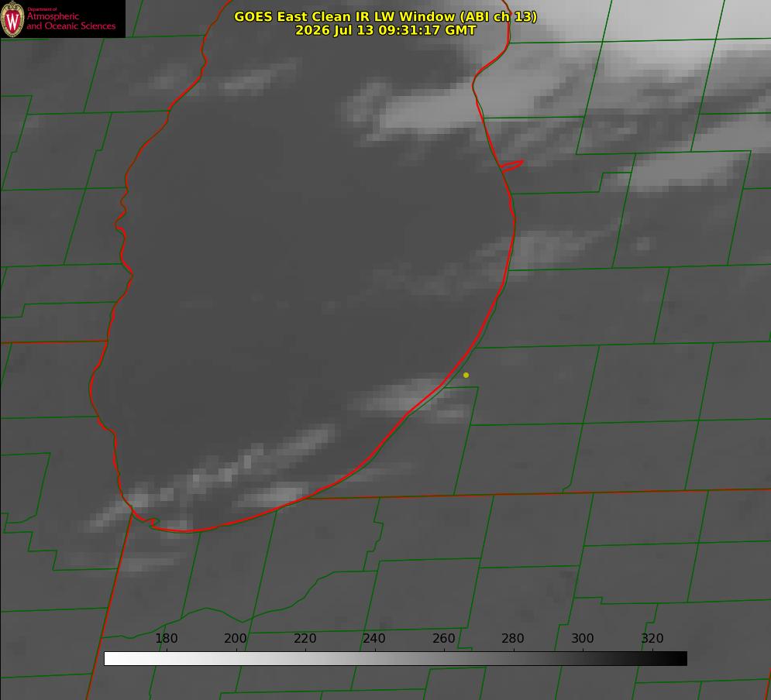Click the timestamp '2026 Jul 13 09:31:17 GMT'

click(x=386, y=30)
